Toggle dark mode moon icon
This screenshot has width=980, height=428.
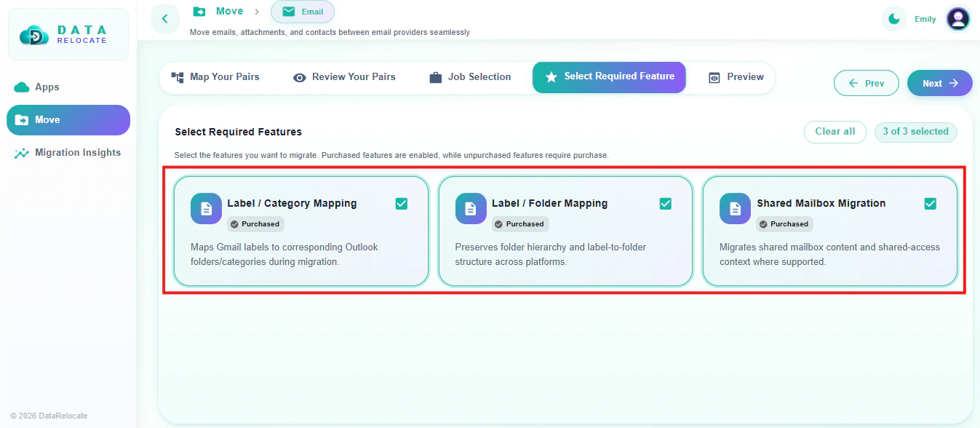point(894,19)
